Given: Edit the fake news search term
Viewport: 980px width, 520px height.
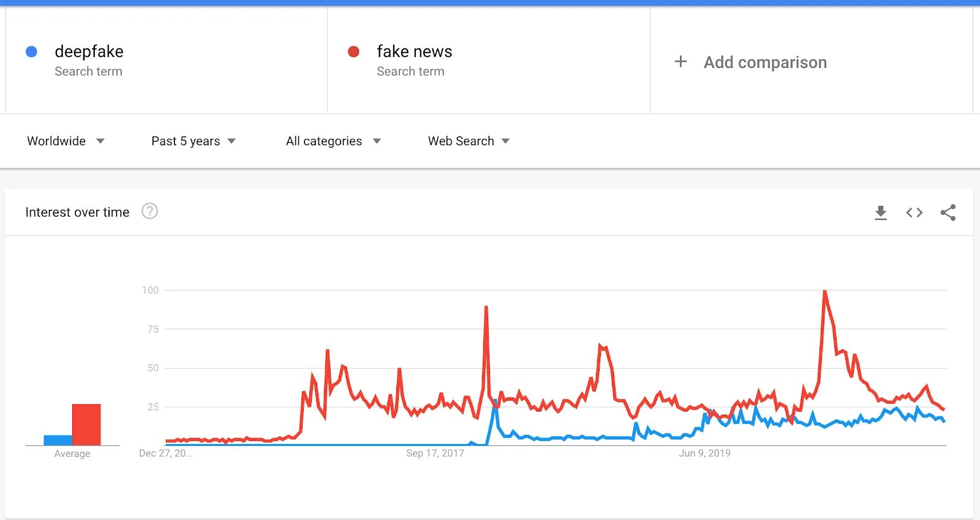Looking at the screenshot, I should click(x=415, y=51).
